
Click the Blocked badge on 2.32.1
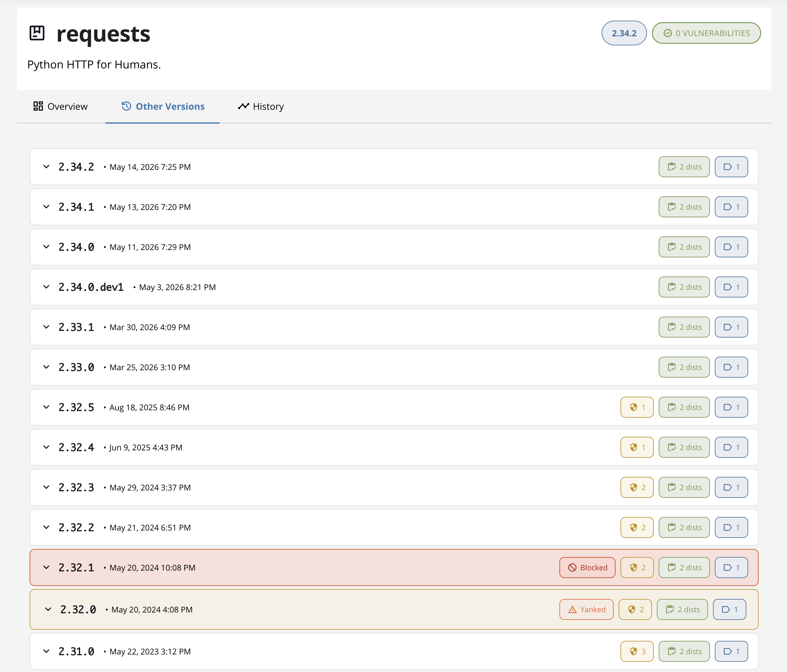pos(587,567)
